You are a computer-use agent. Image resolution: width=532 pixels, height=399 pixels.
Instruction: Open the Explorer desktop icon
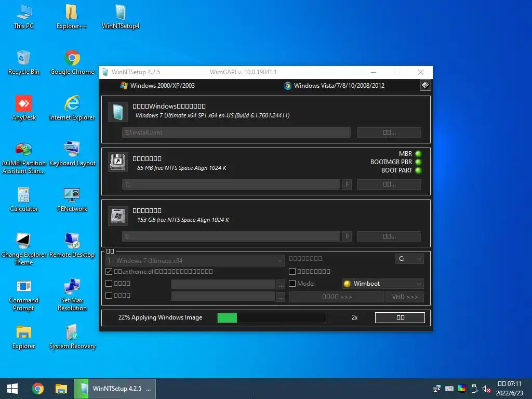[24, 337]
